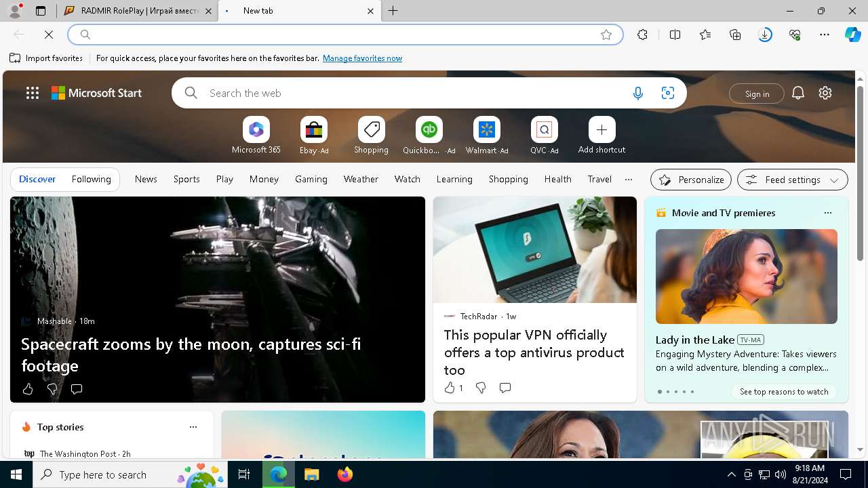Open Lady in the Lake thumbnail
The width and height of the screenshot is (868, 488).
pos(747,277)
